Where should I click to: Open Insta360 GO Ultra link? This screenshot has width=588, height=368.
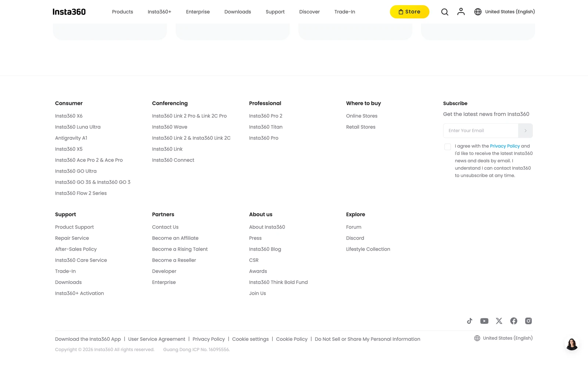point(76,171)
